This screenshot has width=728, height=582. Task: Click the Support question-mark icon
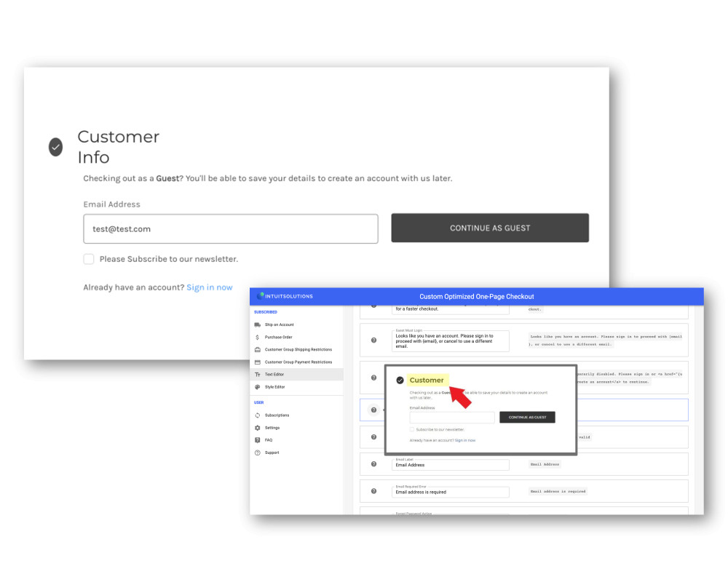coord(256,452)
